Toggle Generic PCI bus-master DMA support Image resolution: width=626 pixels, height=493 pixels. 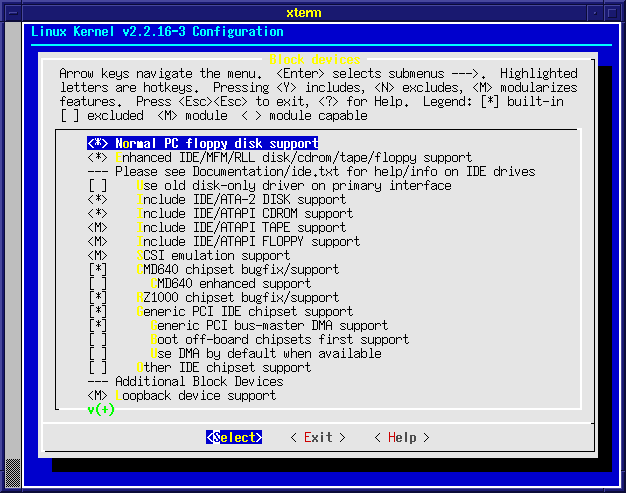pyautogui.click(x=97, y=326)
